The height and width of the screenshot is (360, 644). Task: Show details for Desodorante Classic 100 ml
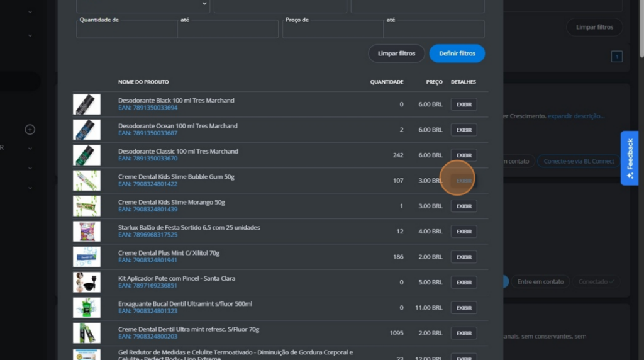(x=464, y=155)
